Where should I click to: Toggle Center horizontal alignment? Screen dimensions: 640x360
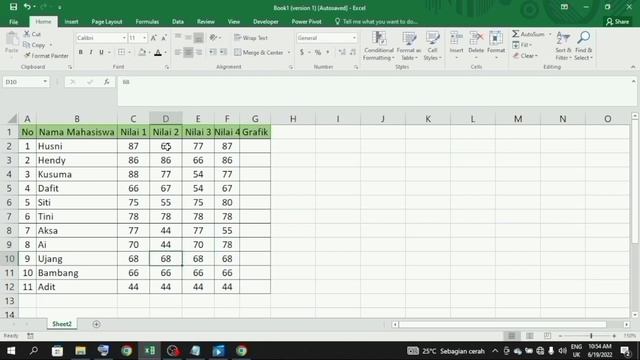click(188, 52)
